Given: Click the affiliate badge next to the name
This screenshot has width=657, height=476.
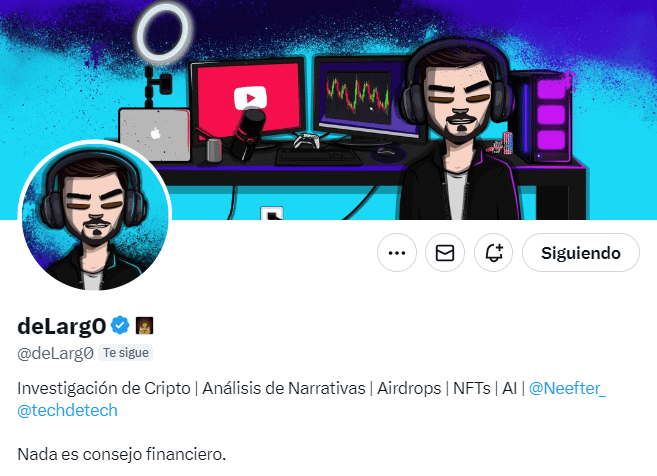Looking at the screenshot, I should pyautogui.click(x=145, y=326).
